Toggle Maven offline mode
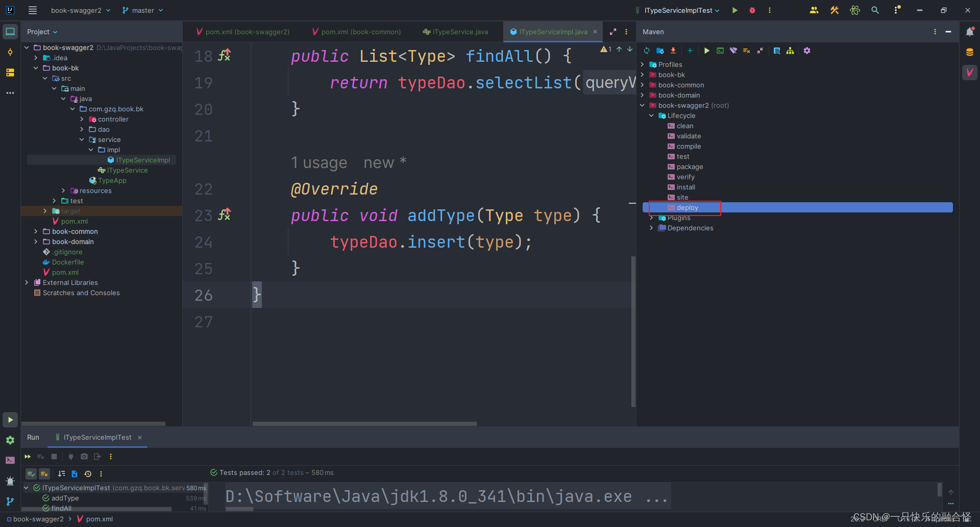The width and height of the screenshot is (980, 527). pos(733,51)
